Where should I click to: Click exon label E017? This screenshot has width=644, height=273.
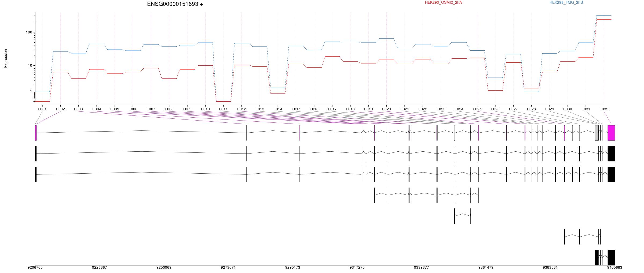coord(332,109)
